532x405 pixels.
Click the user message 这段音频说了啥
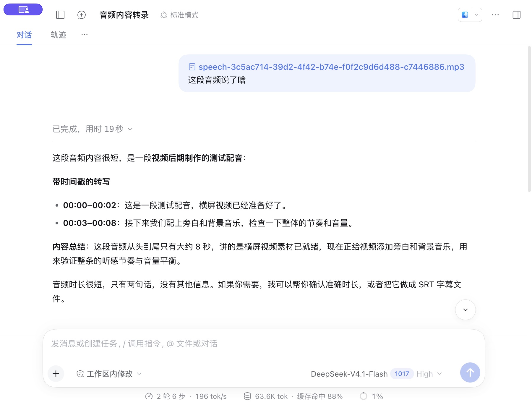coord(217,80)
